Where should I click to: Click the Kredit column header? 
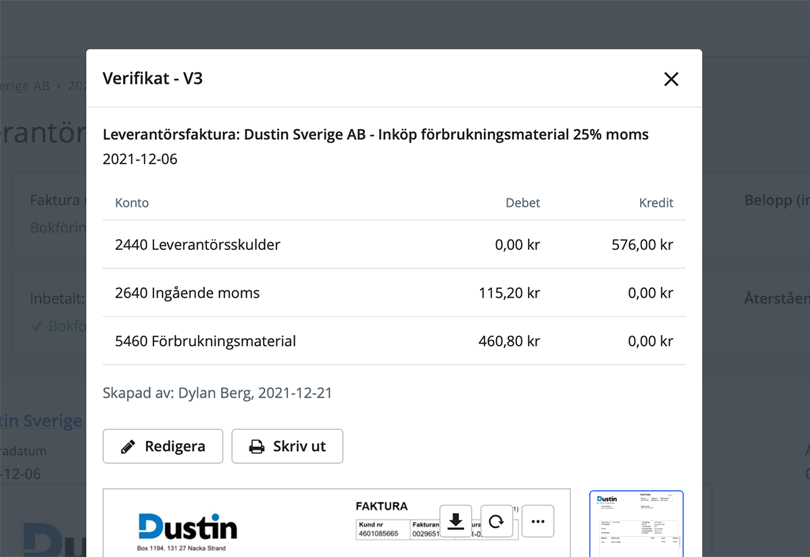pos(656,203)
